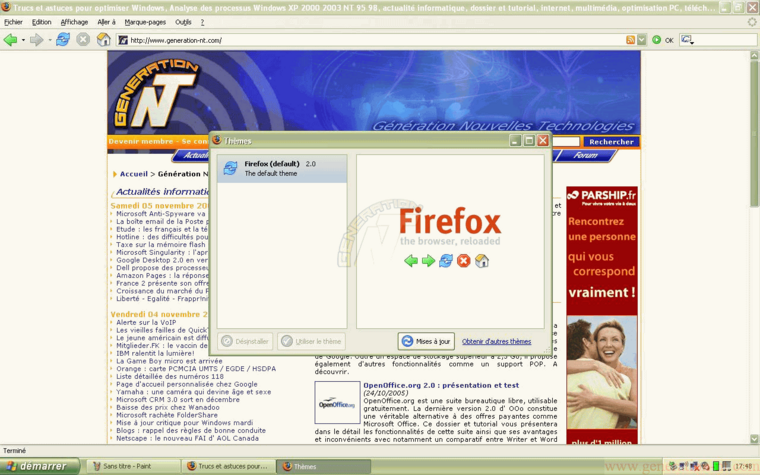Click the Accueil breadcrumb link
The width and height of the screenshot is (760, 475).
134,174
